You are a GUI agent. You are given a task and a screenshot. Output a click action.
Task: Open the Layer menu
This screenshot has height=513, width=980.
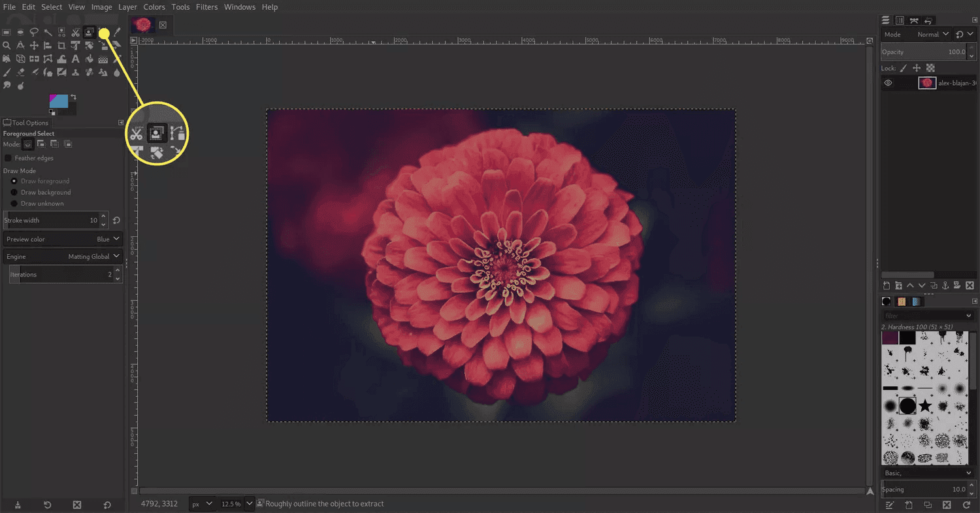pos(128,7)
